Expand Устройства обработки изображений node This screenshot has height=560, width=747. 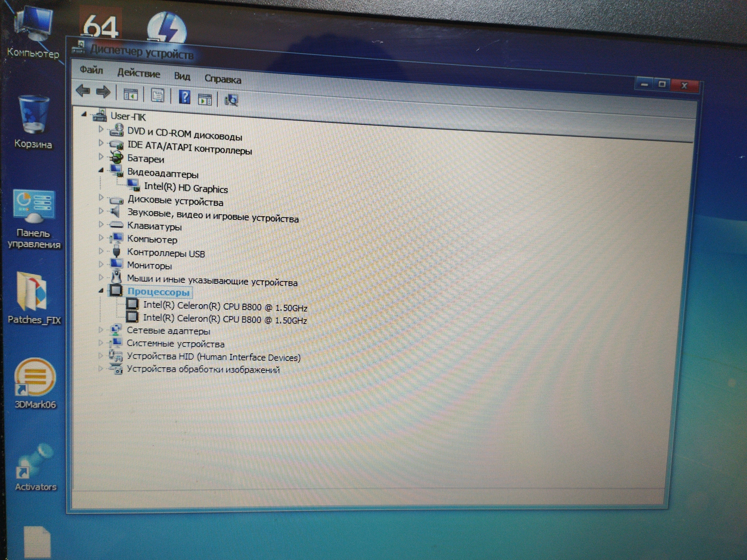pos(100,368)
